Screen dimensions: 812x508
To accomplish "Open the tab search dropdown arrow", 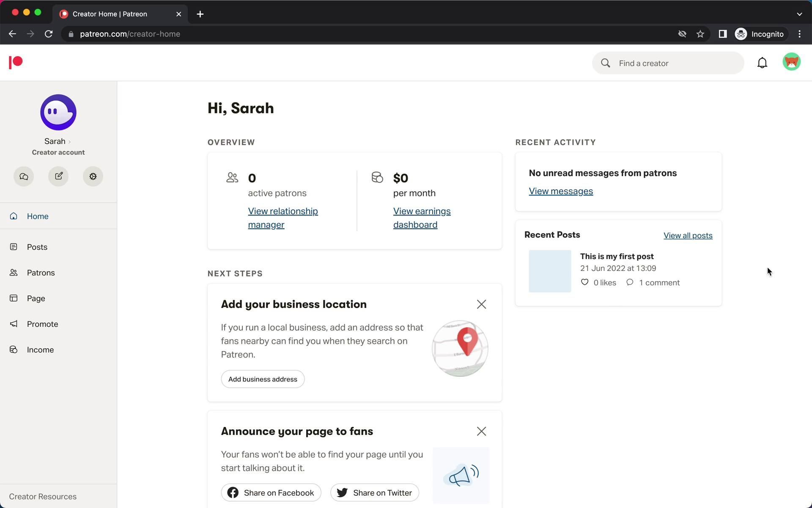I will point(799,14).
